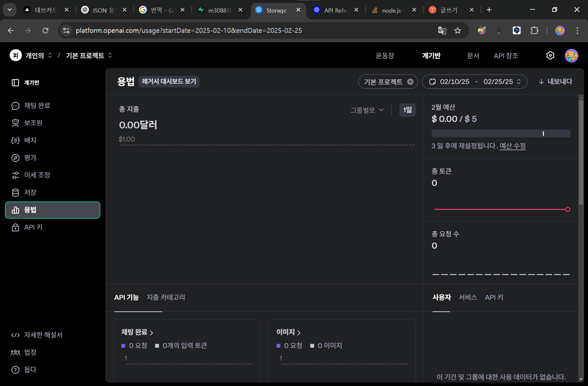Open the API 참조 tab
Viewport: 588px width, 386px height.
click(506, 55)
